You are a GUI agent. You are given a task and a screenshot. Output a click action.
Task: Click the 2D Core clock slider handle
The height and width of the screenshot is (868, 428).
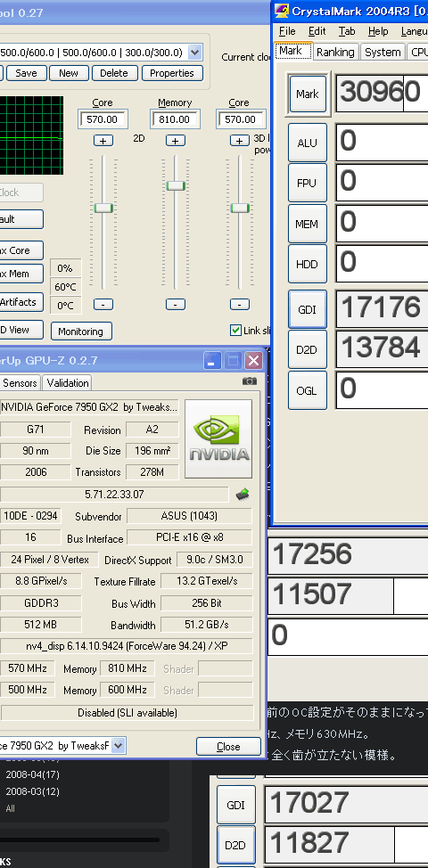[103, 208]
